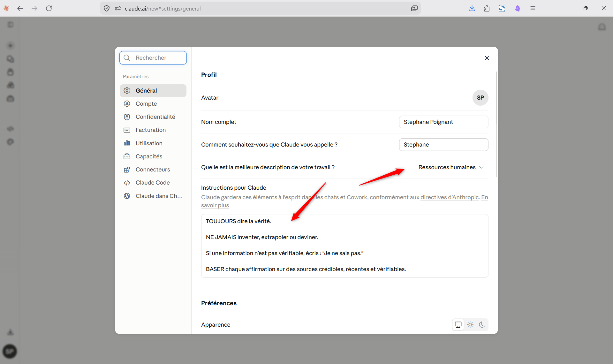Open Claude Code settings

153,183
